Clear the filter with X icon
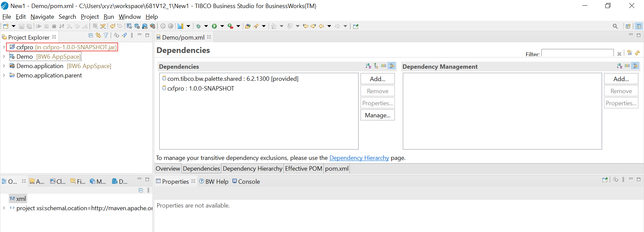The image size is (644, 232). 619,54
